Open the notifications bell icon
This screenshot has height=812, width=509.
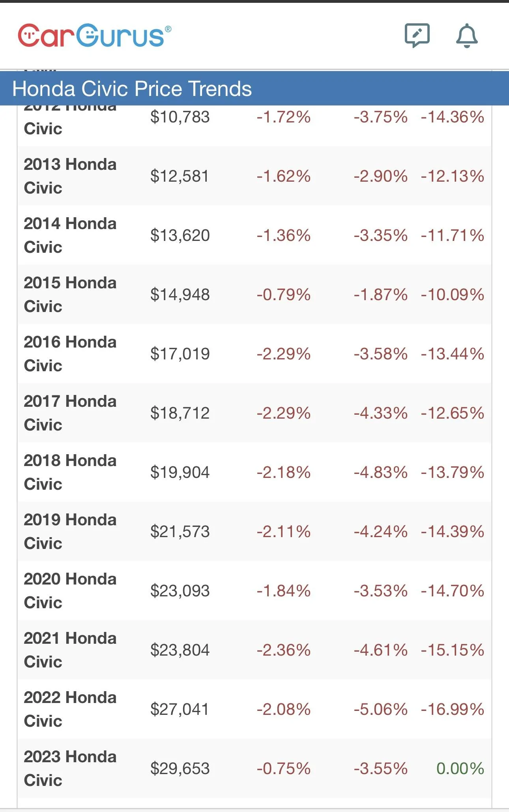[x=467, y=36]
